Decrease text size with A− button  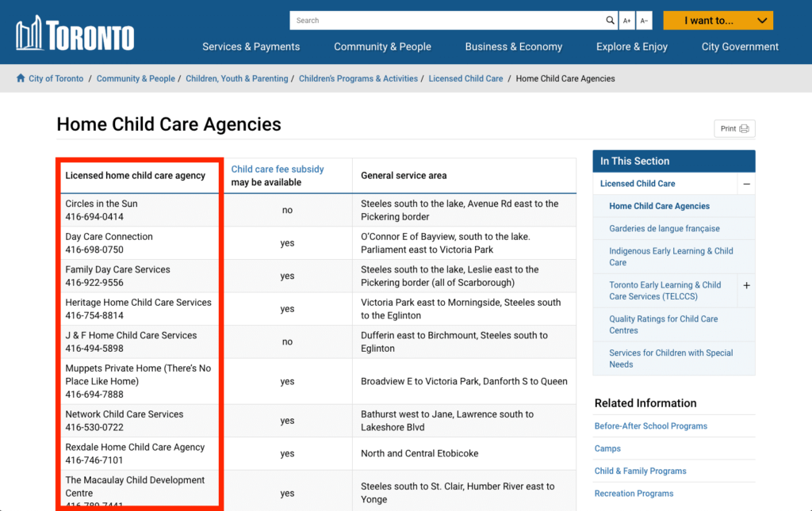(x=644, y=21)
